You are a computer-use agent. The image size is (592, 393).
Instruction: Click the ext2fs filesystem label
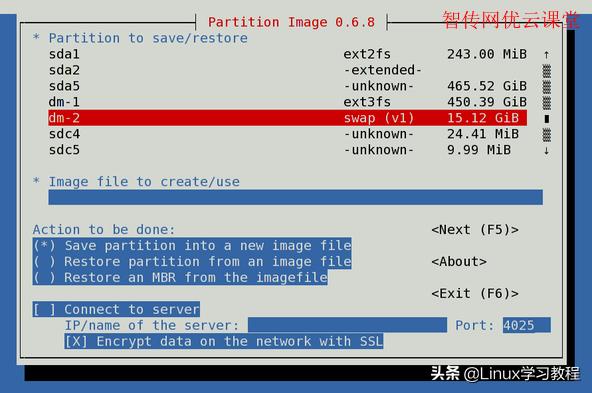click(367, 54)
